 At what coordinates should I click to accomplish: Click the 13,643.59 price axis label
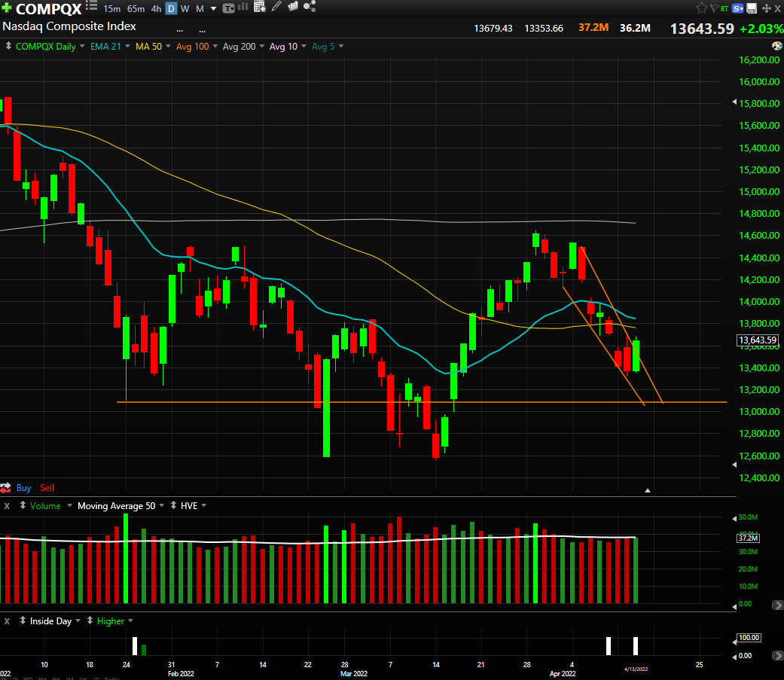pos(758,340)
